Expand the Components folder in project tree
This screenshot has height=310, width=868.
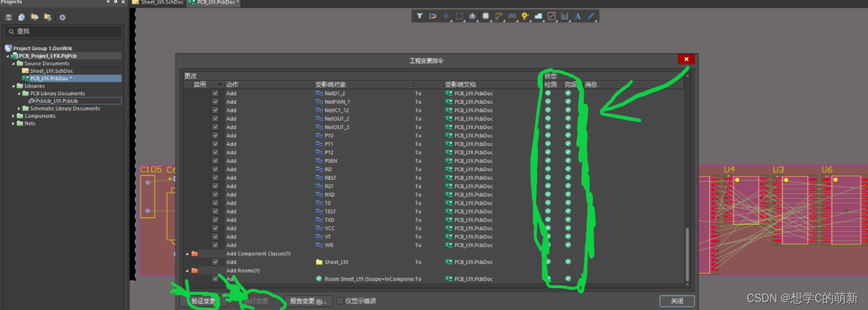click(13, 116)
